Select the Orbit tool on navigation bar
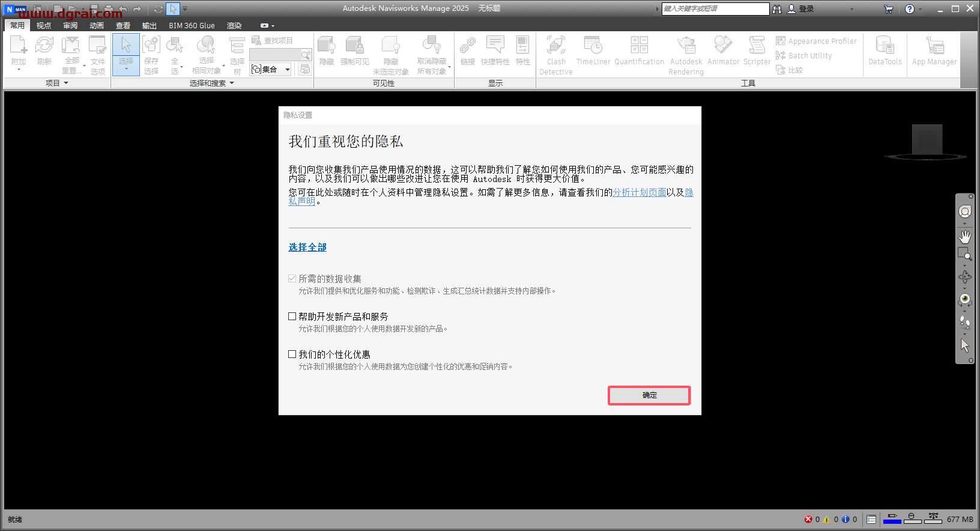This screenshot has width=980, height=531. tap(965, 277)
